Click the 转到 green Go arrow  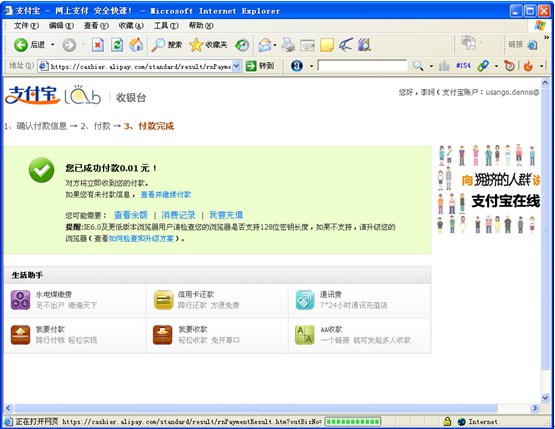click(260, 66)
